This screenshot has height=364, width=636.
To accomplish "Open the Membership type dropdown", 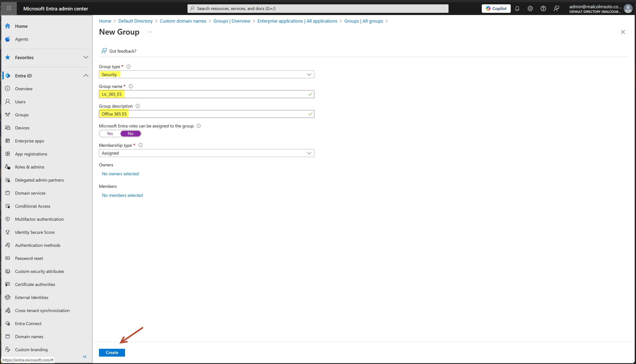I will point(206,153).
